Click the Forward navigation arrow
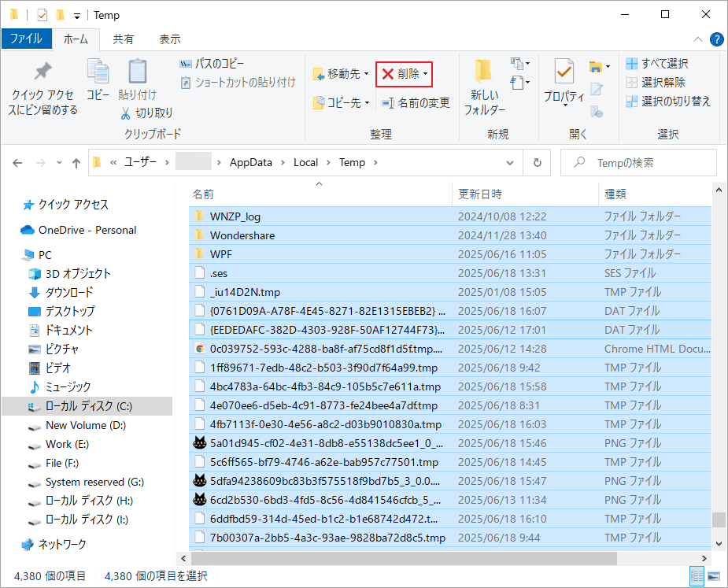This screenshot has height=588, width=728. pos(41,163)
